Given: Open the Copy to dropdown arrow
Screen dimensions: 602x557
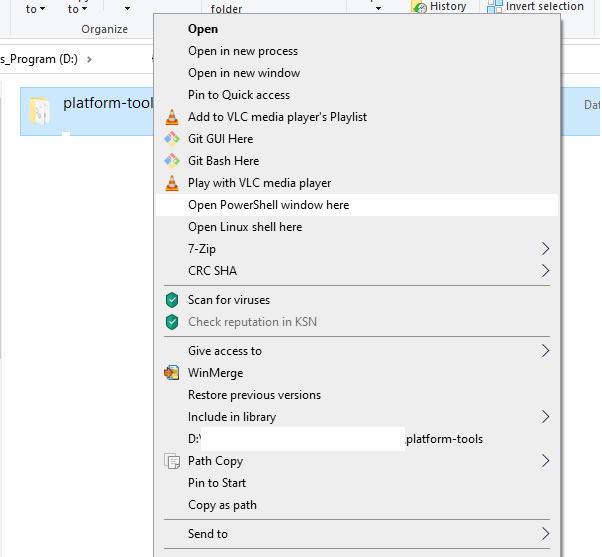Looking at the screenshot, I should click(84, 8).
